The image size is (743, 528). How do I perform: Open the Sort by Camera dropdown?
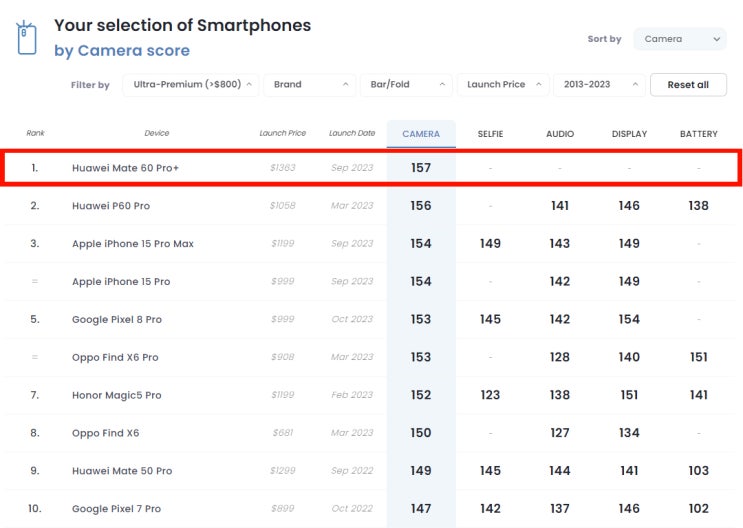point(680,39)
